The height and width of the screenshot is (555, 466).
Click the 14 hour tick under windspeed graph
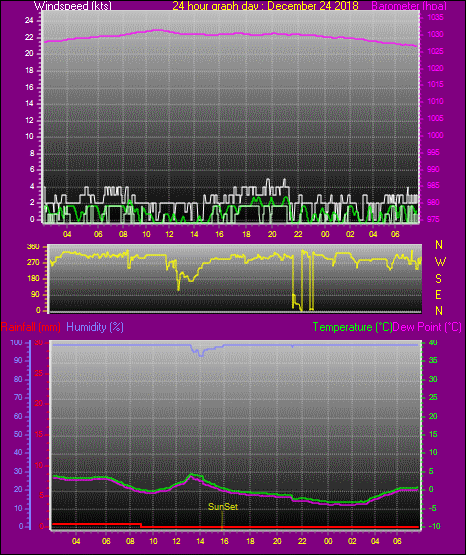(194, 234)
